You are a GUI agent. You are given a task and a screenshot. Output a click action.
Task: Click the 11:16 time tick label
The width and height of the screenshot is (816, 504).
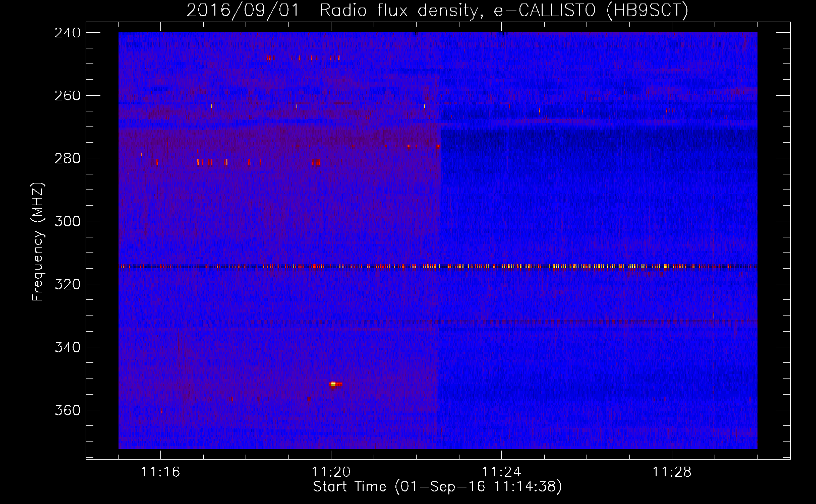coord(160,472)
